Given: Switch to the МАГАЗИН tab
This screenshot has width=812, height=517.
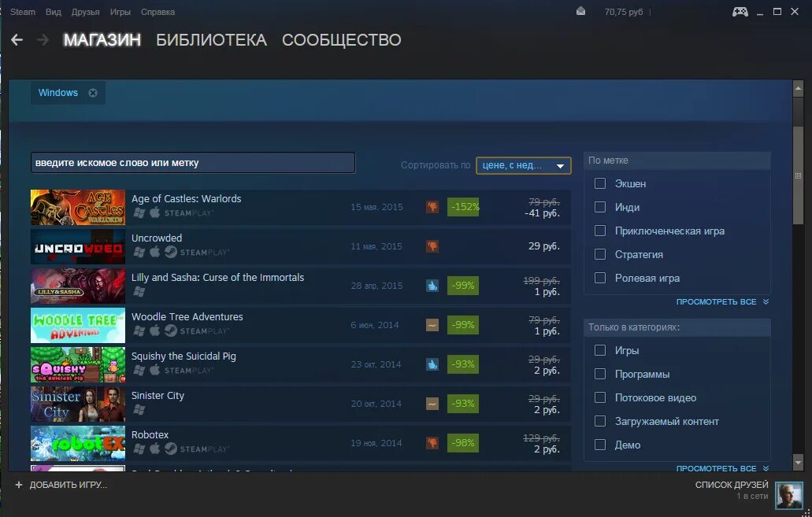Looking at the screenshot, I should click(x=102, y=40).
